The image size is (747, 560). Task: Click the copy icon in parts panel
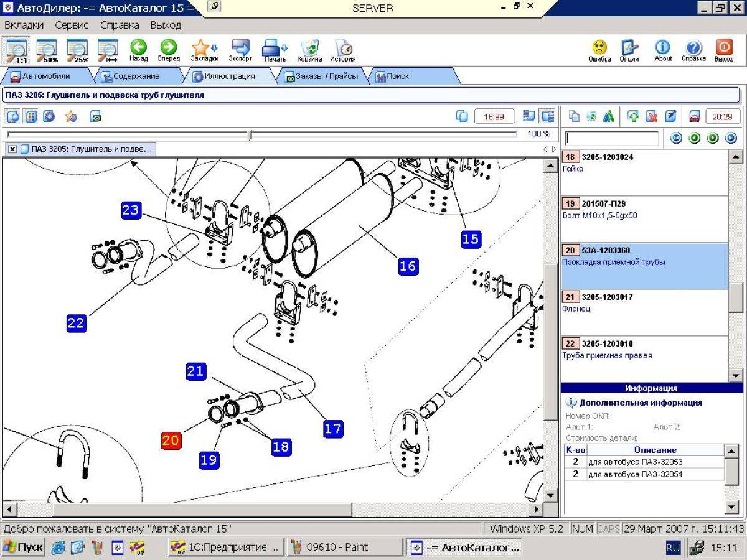(x=575, y=116)
